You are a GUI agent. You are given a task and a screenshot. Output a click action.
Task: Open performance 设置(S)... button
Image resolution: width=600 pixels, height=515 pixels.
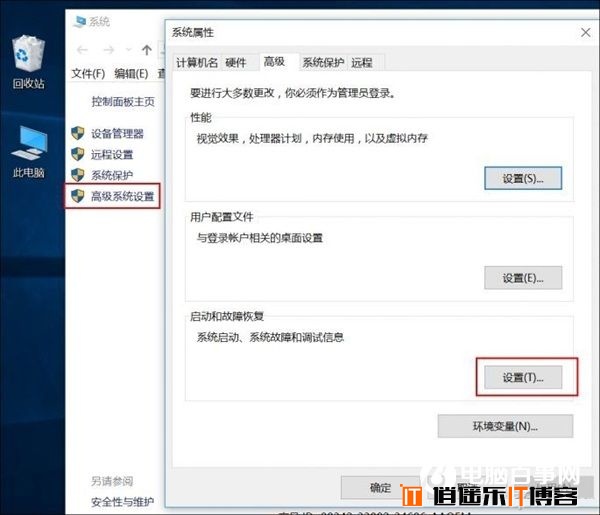523,178
